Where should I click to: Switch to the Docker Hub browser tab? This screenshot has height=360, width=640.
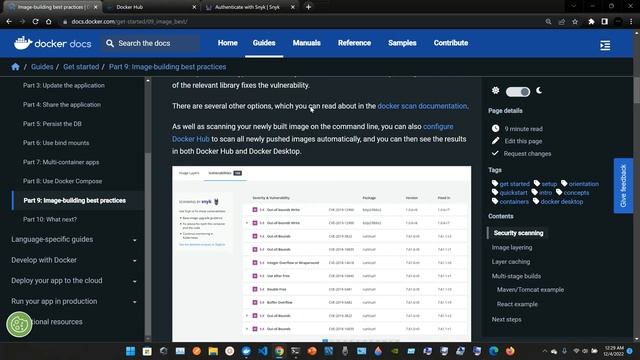pos(151,7)
